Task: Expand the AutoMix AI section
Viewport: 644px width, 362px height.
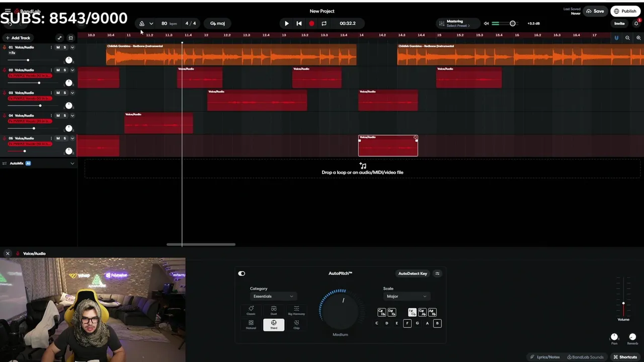Action: (x=72, y=163)
